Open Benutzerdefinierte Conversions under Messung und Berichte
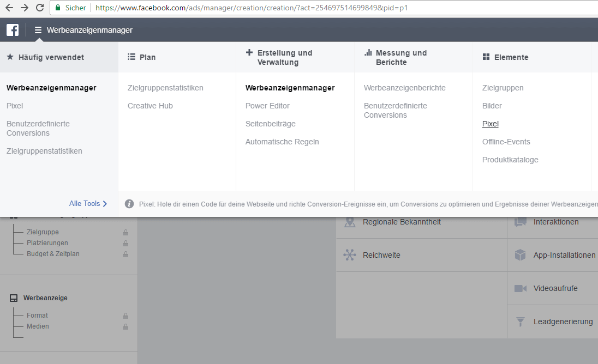Screen dimensions: 598x364 tap(396, 111)
